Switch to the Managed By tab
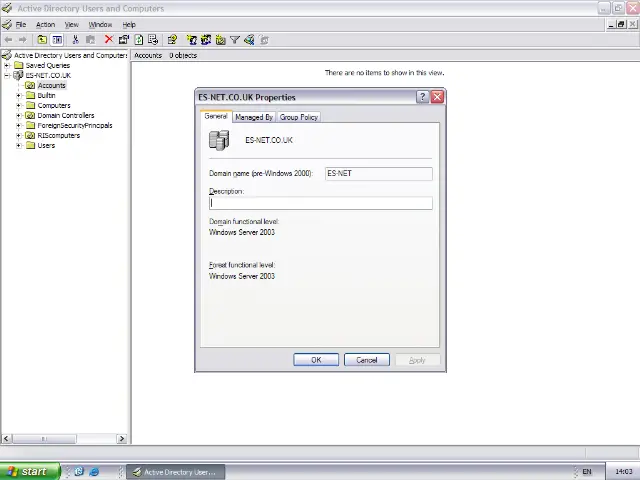This screenshot has height=480, width=640. (254, 117)
